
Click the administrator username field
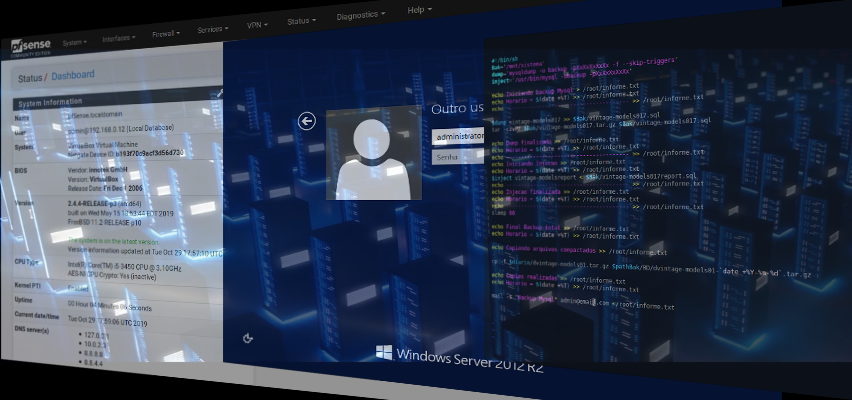[457, 136]
